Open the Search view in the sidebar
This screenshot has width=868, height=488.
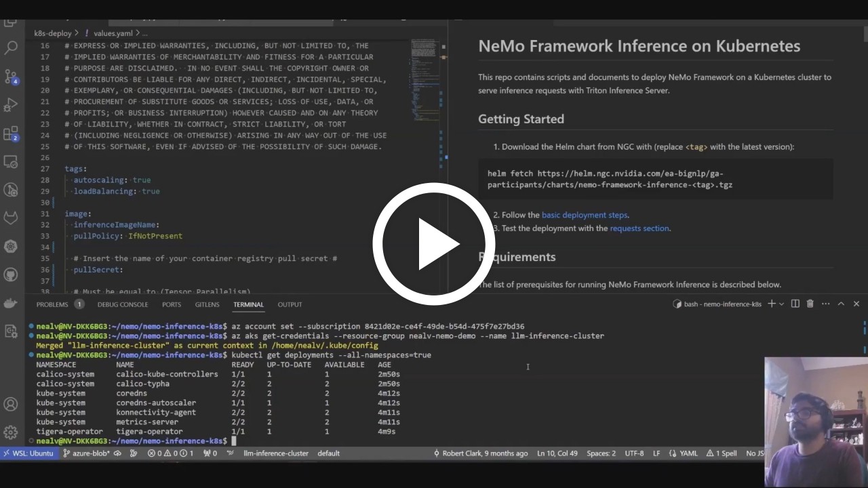pyautogui.click(x=11, y=47)
